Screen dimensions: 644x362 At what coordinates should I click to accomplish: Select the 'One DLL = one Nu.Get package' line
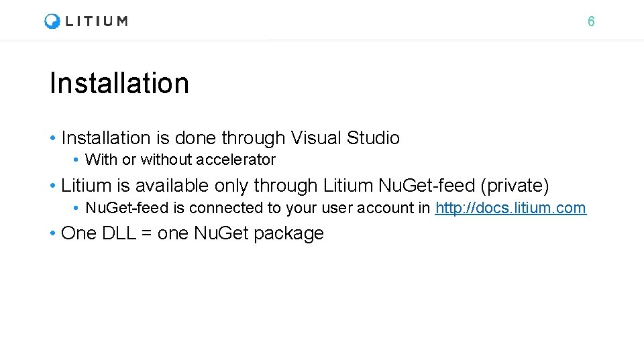[192, 233]
